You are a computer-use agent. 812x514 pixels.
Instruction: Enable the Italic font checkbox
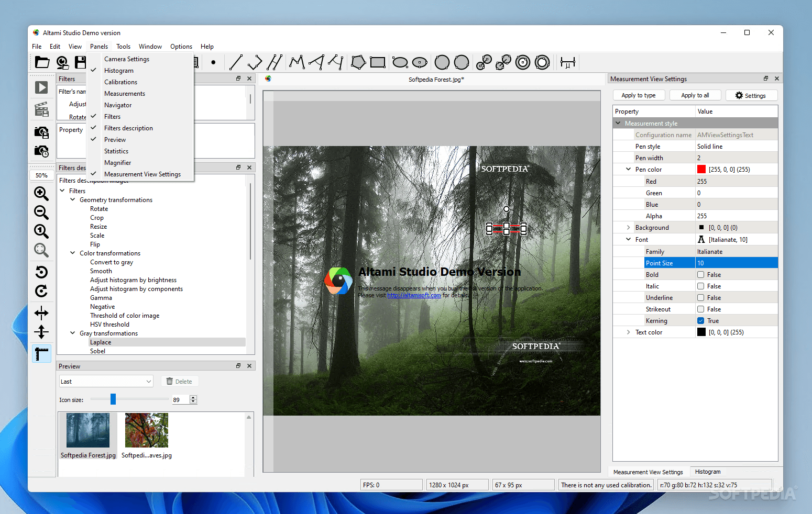coord(700,286)
